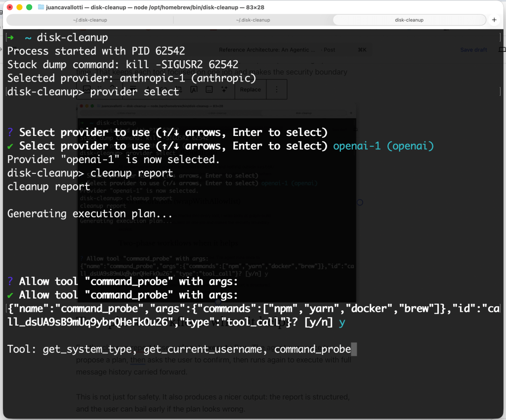This screenshot has width=506, height=420.
Task: Click the Save draft link
Action: click(473, 50)
